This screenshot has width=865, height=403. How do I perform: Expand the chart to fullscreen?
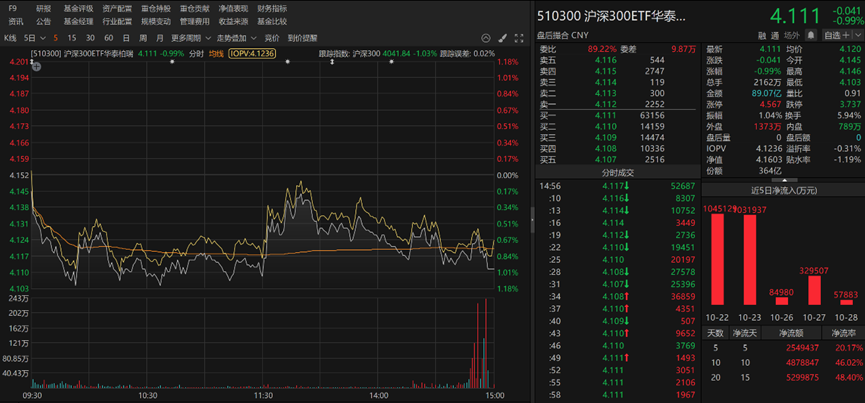(x=519, y=38)
